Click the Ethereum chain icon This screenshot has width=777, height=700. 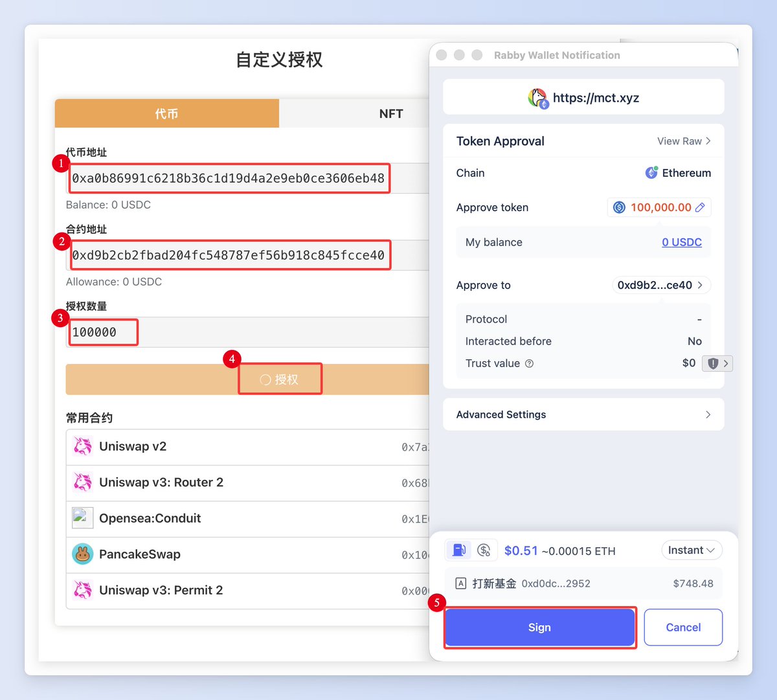pyautogui.click(x=651, y=173)
